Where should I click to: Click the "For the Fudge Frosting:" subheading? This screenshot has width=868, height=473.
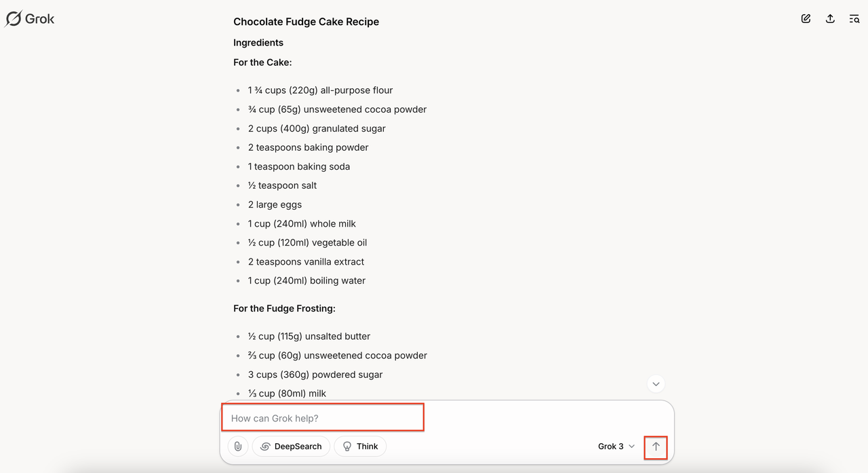tap(284, 309)
